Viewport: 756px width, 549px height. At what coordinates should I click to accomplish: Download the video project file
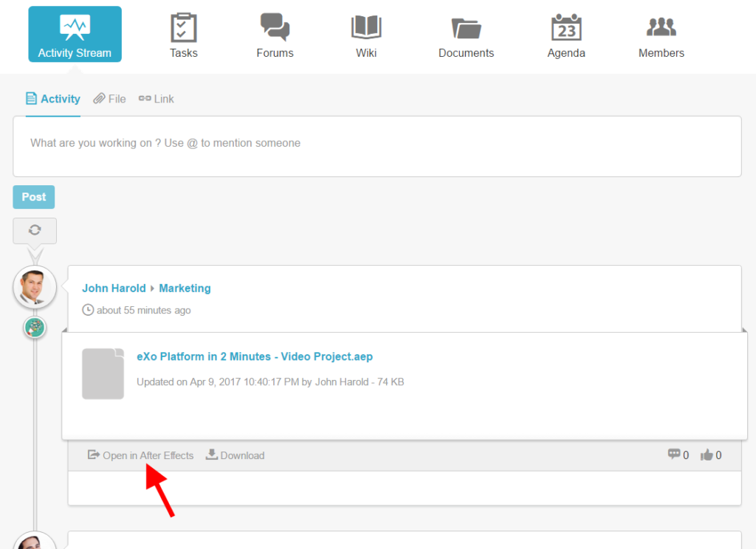click(236, 455)
